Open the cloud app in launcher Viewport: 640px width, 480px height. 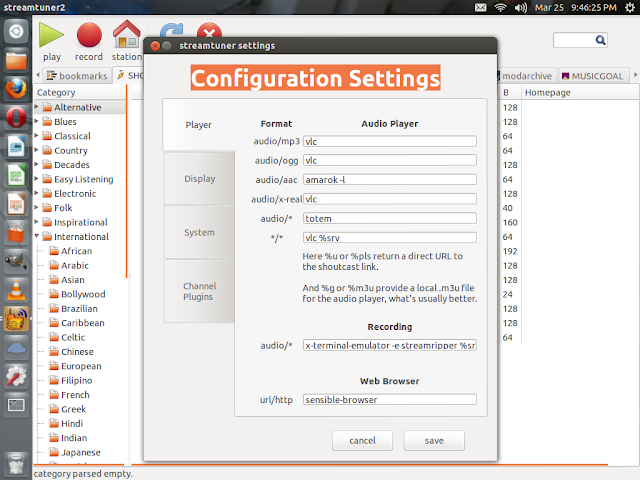tap(16, 348)
